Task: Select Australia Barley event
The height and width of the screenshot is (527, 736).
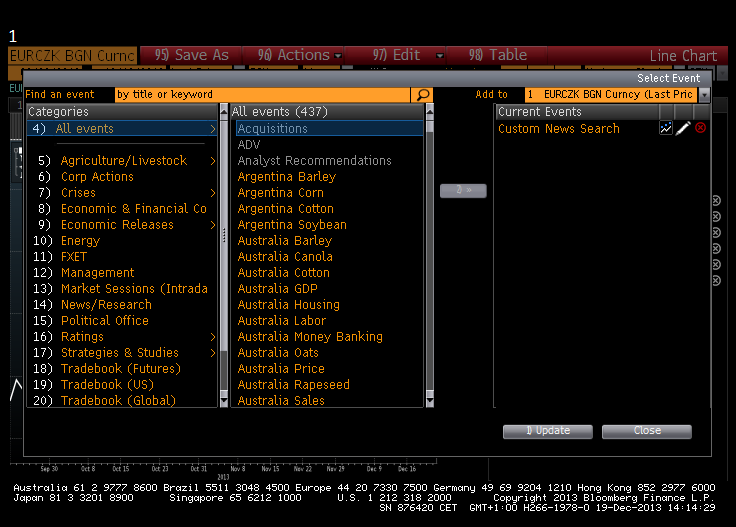Action: click(x=285, y=241)
